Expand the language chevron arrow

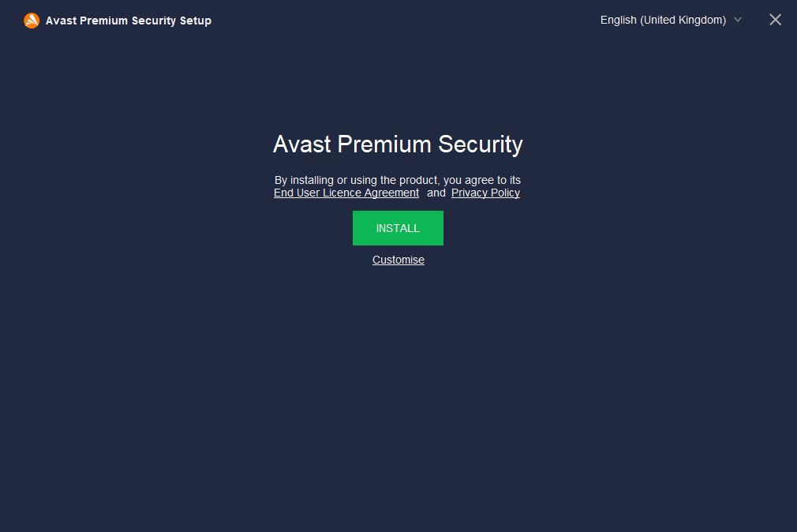click(738, 20)
